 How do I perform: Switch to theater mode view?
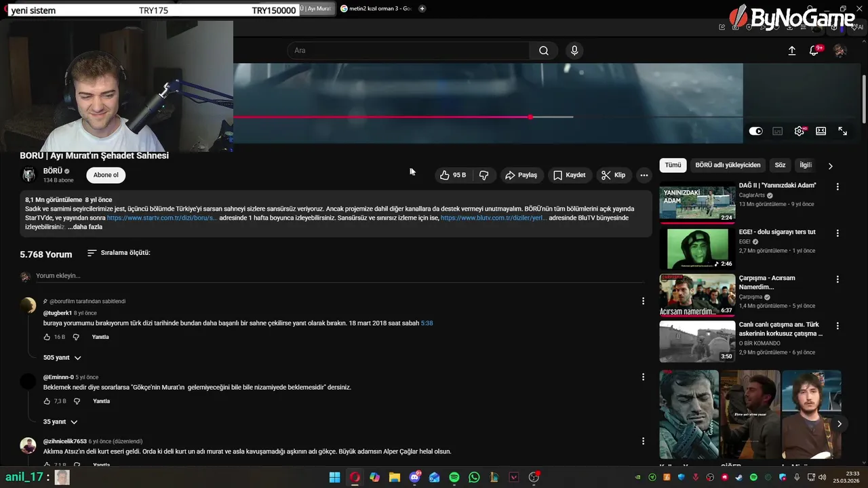click(x=821, y=131)
